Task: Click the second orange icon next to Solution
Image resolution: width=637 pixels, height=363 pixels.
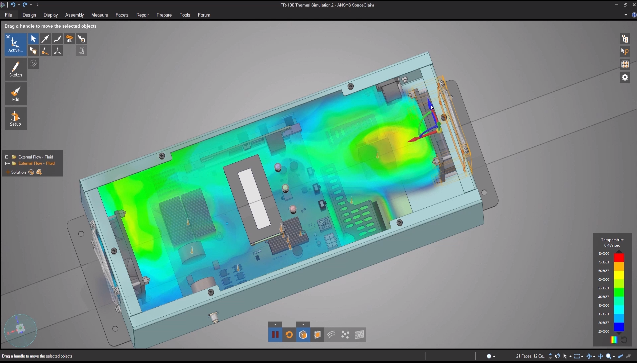Action: (x=39, y=173)
